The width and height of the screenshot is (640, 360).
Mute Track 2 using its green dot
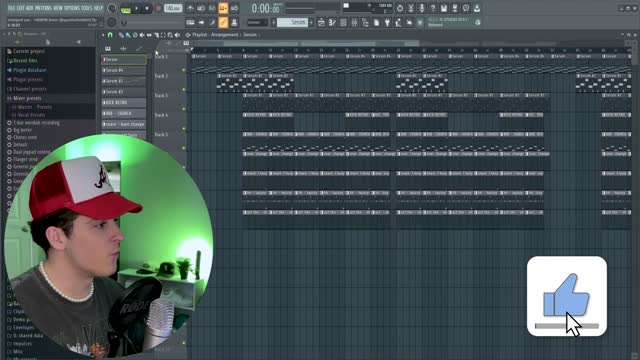pos(184,89)
